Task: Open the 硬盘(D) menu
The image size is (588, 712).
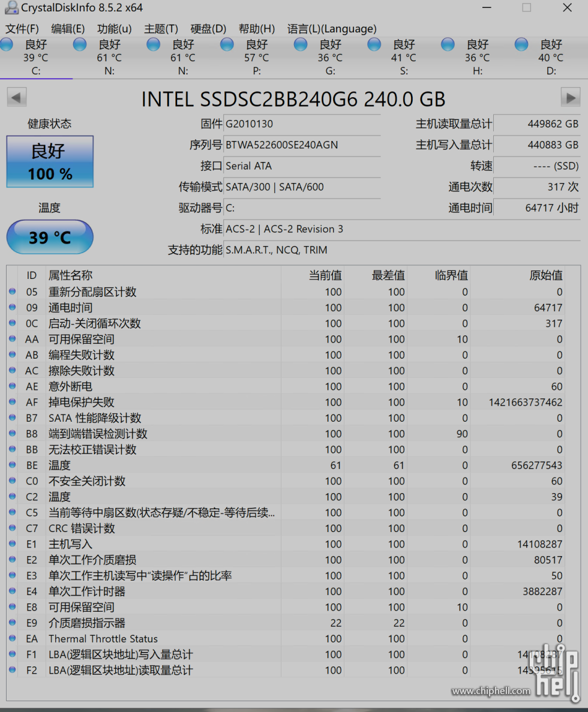Action: (x=208, y=29)
